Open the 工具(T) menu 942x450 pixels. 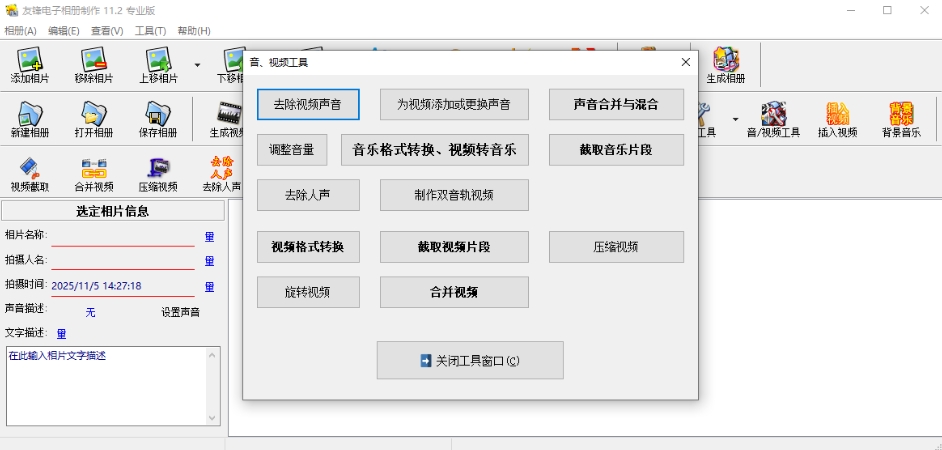[150, 31]
